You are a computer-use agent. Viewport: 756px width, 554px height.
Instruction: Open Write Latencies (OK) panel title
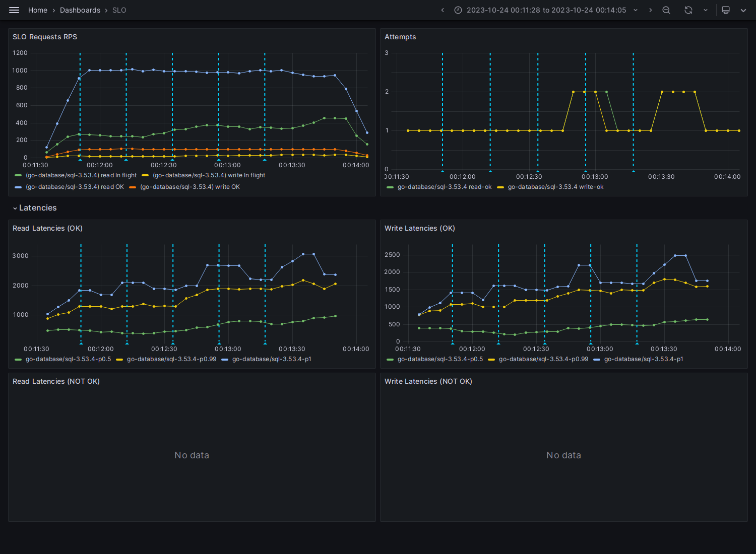(420, 228)
